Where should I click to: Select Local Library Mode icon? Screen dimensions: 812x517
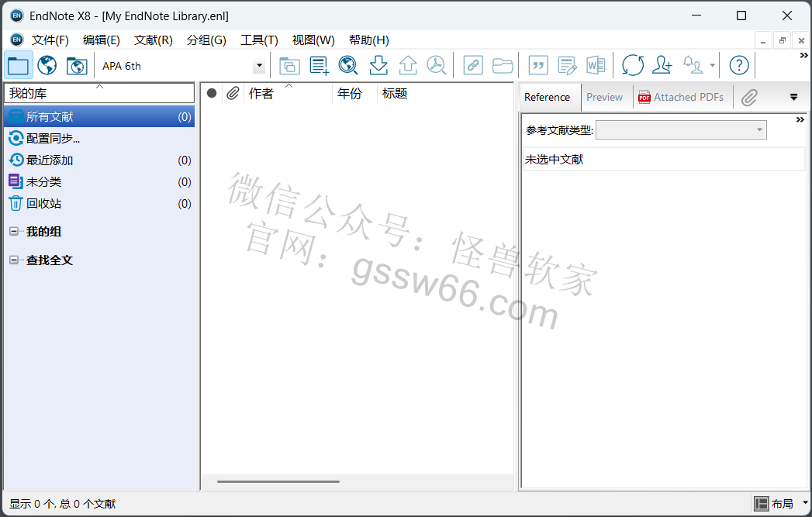click(18, 66)
